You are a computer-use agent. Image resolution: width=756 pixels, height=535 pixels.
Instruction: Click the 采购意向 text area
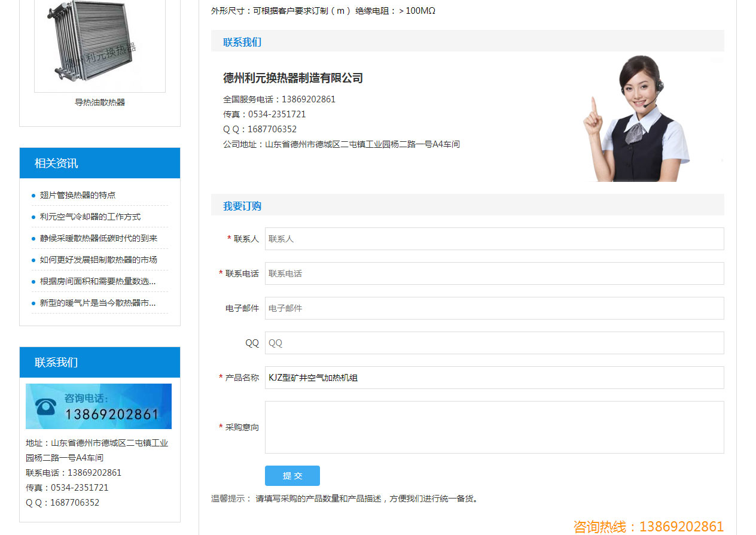[494, 427]
